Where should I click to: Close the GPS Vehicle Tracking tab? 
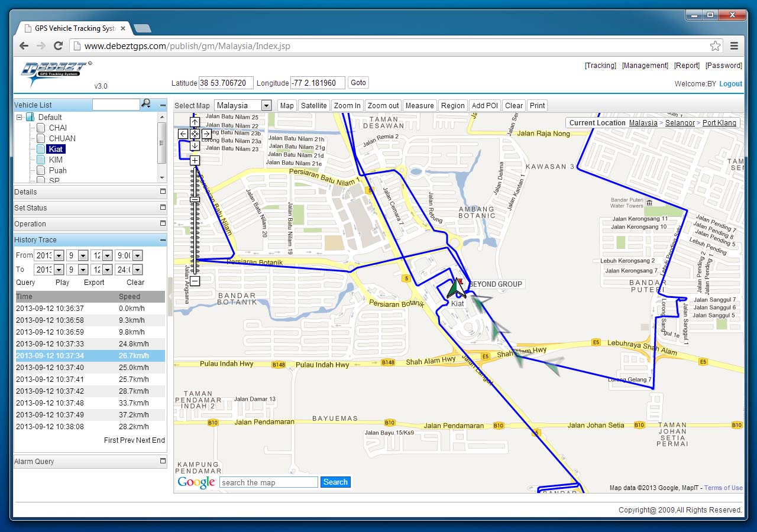123,28
